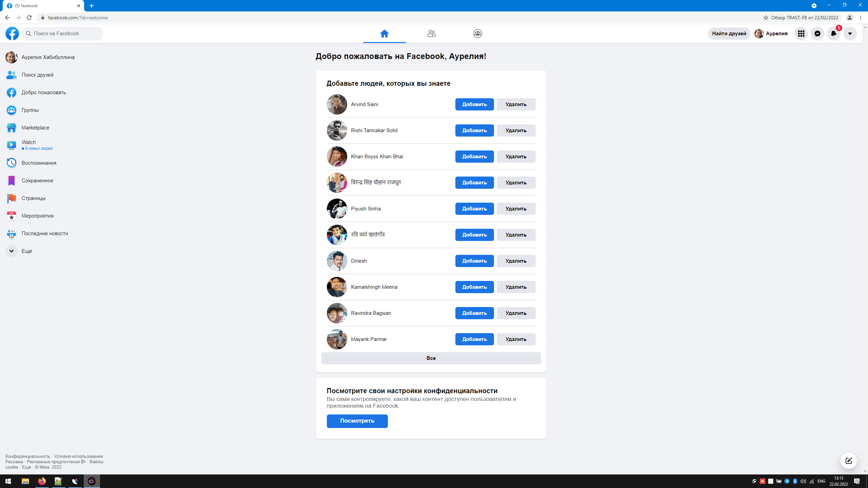Open the Friends tab in top navigation

(431, 33)
